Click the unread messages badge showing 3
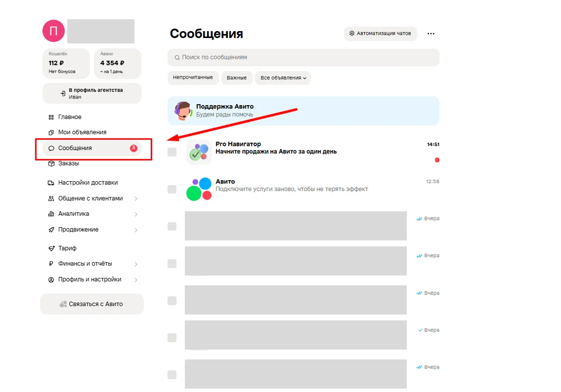Screen dimensions: 561x392 133,148
